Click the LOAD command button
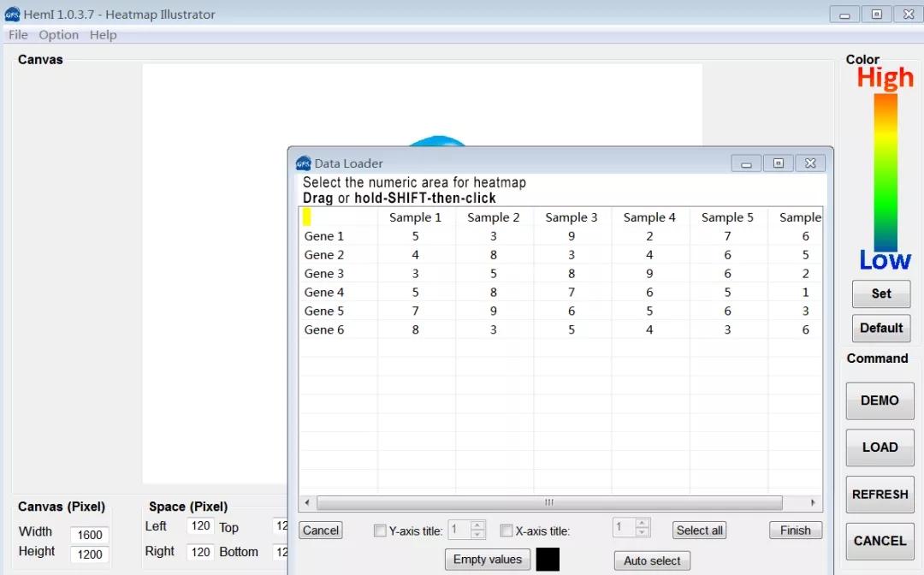 tap(880, 448)
